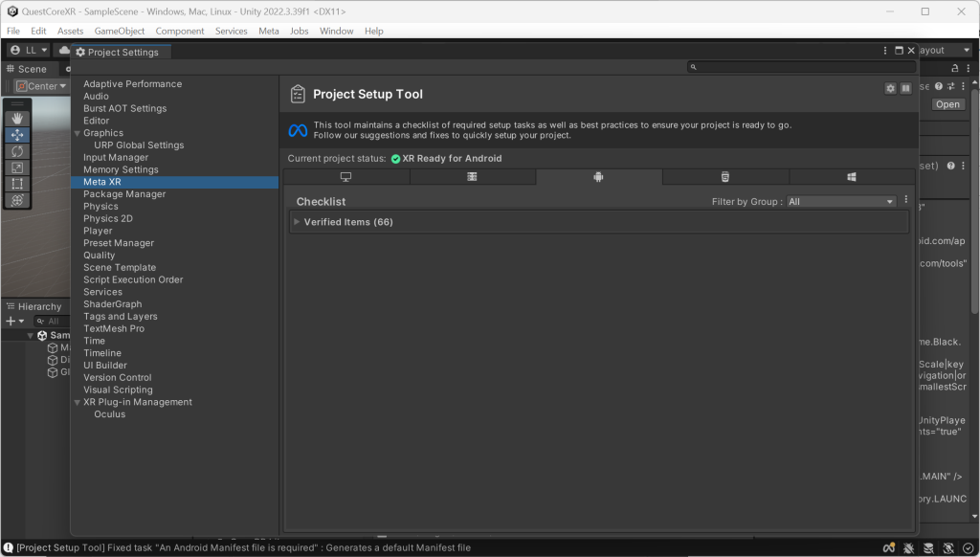Select the Move tool in Scene toolbar
980x557 pixels.
pyautogui.click(x=17, y=134)
